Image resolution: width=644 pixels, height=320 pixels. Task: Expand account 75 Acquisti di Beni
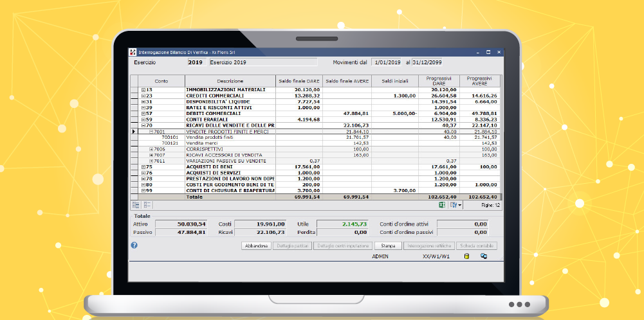point(143,166)
